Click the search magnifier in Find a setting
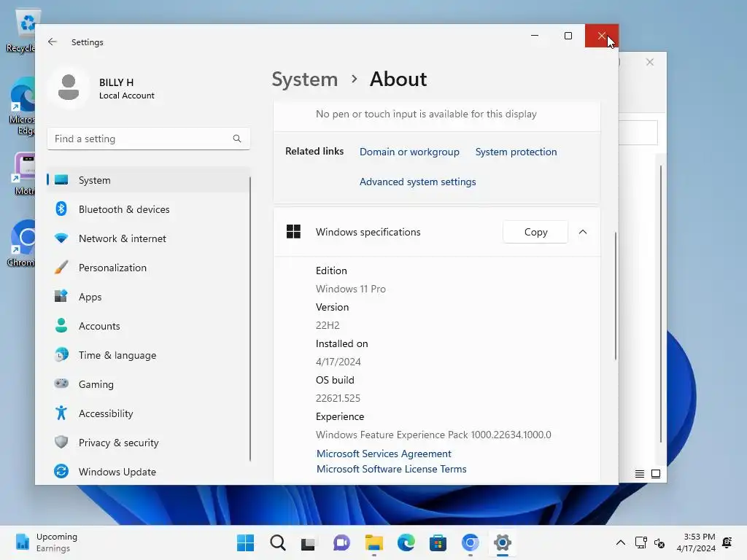 pos(237,139)
